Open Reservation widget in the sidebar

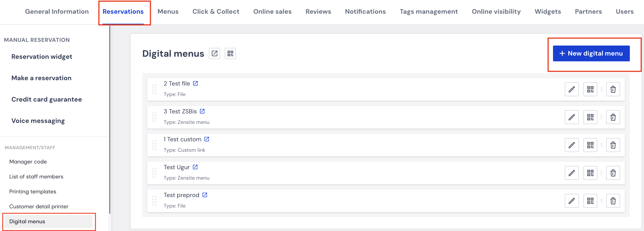click(42, 56)
